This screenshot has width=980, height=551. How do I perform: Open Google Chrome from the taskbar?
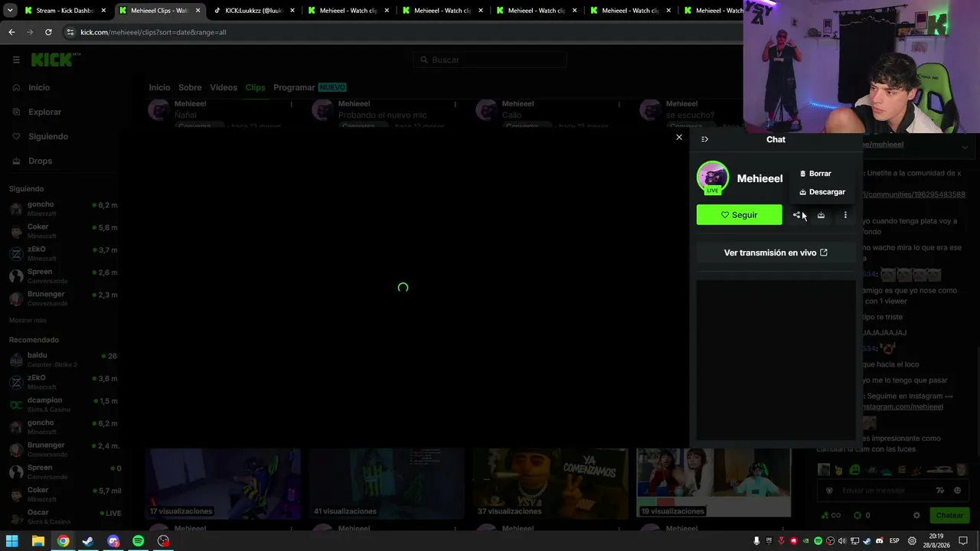click(x=63, y=541)
